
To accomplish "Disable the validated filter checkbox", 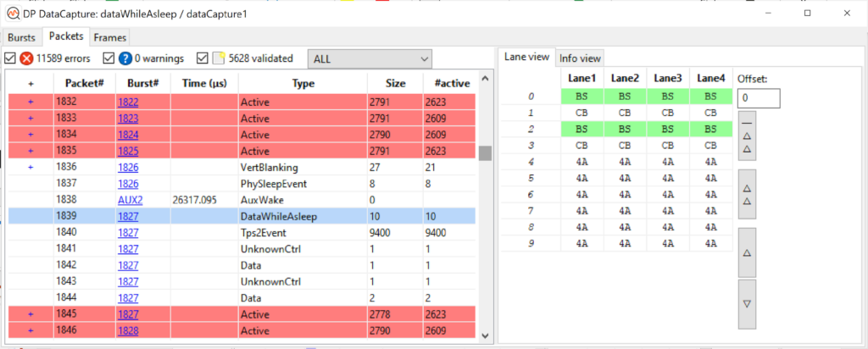I will (203, 58).
